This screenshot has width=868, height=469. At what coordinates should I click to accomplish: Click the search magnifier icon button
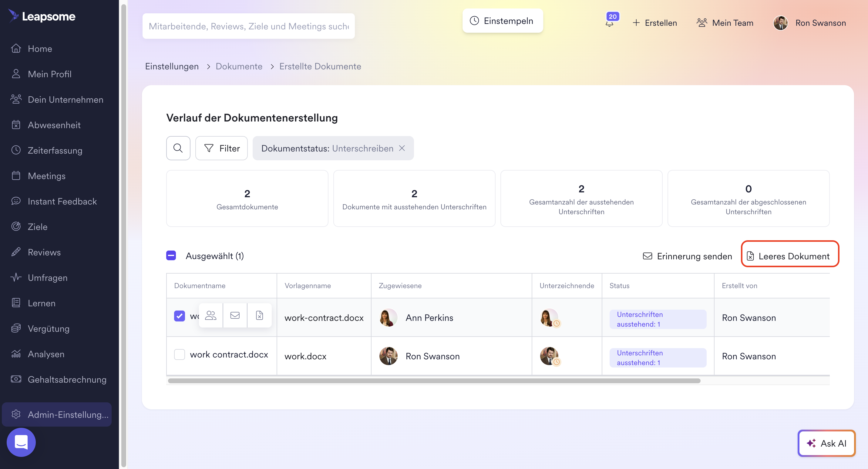(x=178, y=148)
